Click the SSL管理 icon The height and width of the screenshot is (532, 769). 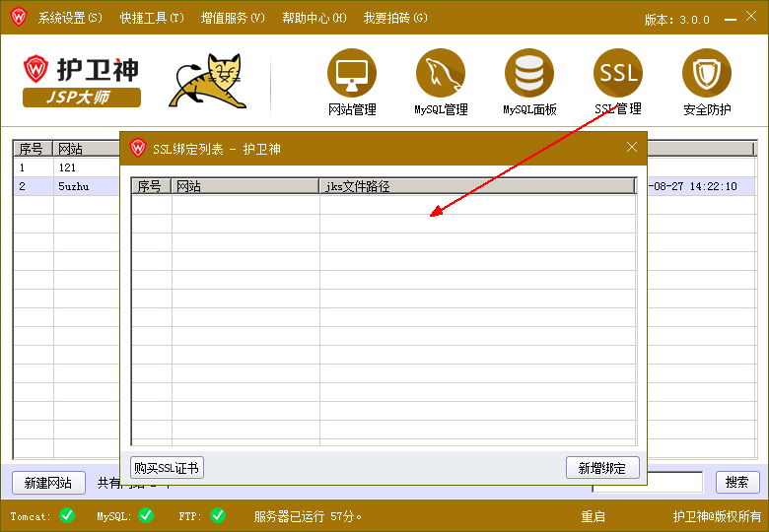pos(618,74)
